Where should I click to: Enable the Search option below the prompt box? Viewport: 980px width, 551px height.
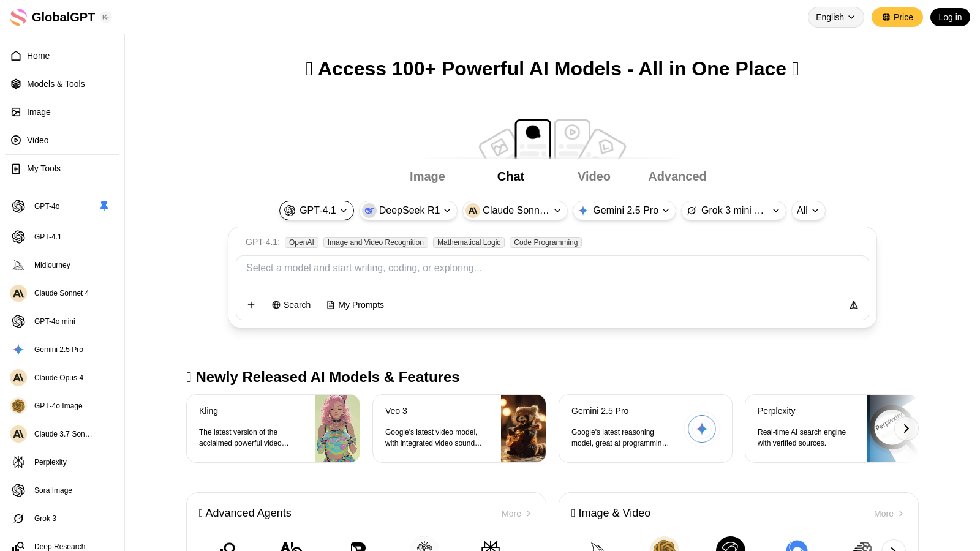[291, 305]
